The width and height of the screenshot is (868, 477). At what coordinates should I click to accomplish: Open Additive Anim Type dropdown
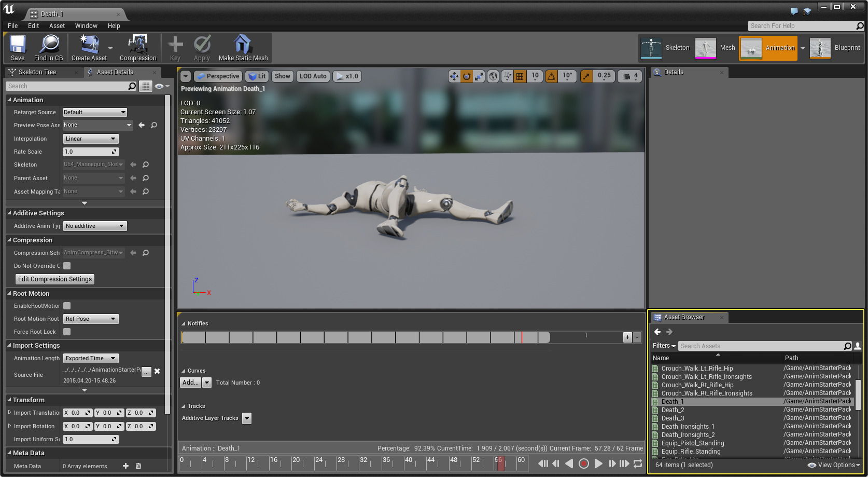(x=95, y=226)
